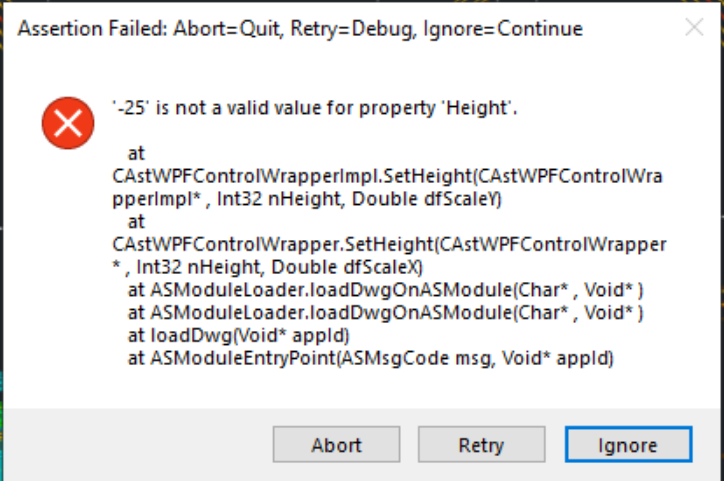Click the second standalone 'at' line
The height and width of the screenshot is (481, 724).
pos(136,222)
